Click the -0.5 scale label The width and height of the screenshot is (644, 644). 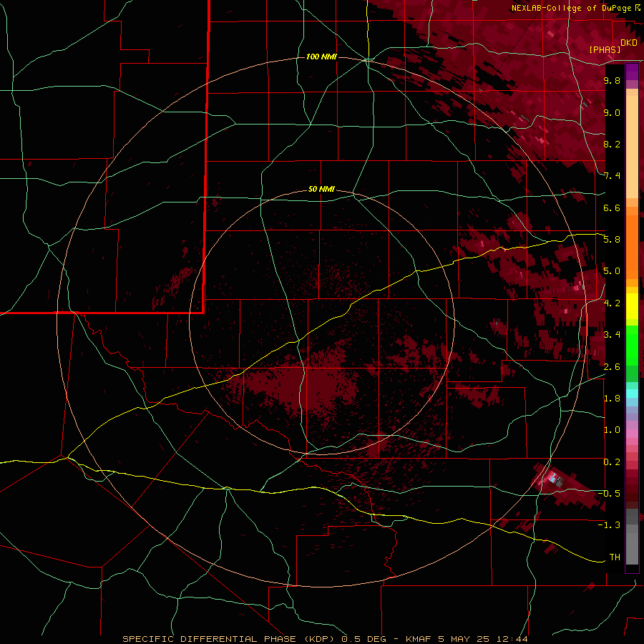[610, 493]
